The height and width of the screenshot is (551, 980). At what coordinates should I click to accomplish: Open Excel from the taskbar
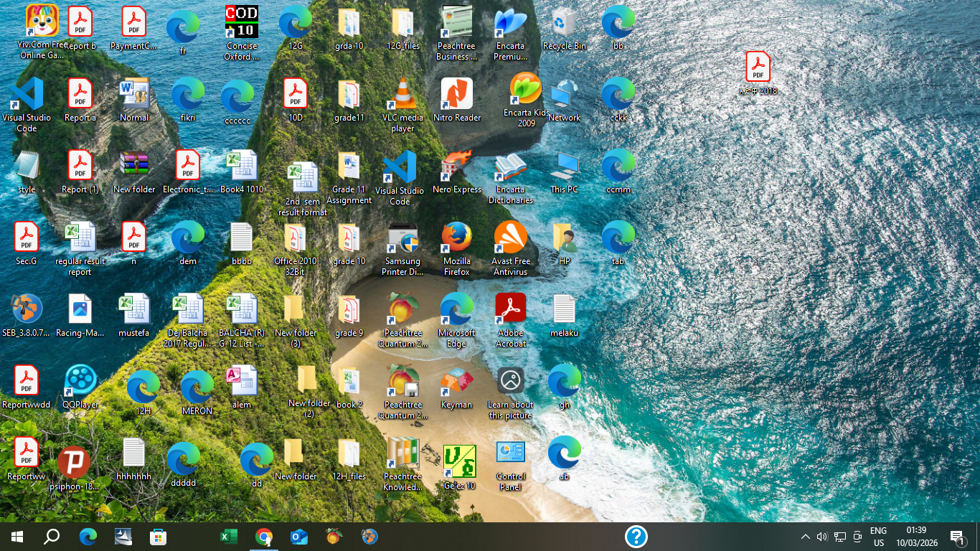click(x=229, y=537)
